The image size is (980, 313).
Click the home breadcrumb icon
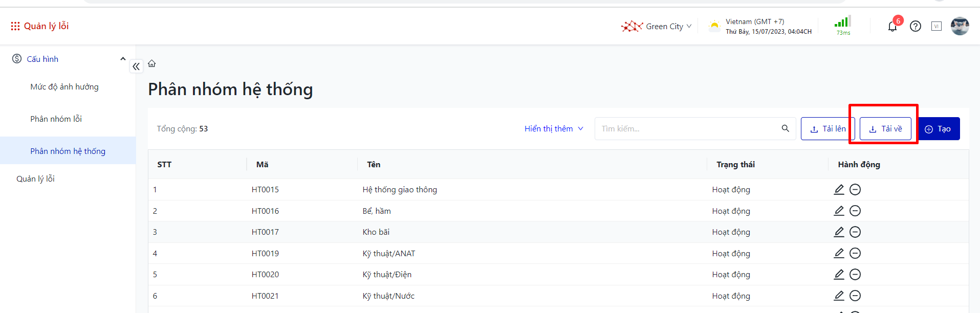point(152,64)
